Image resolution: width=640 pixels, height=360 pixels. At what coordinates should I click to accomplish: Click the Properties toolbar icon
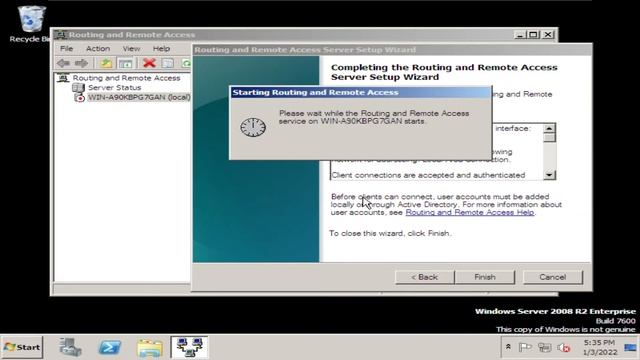pos(168,63)
